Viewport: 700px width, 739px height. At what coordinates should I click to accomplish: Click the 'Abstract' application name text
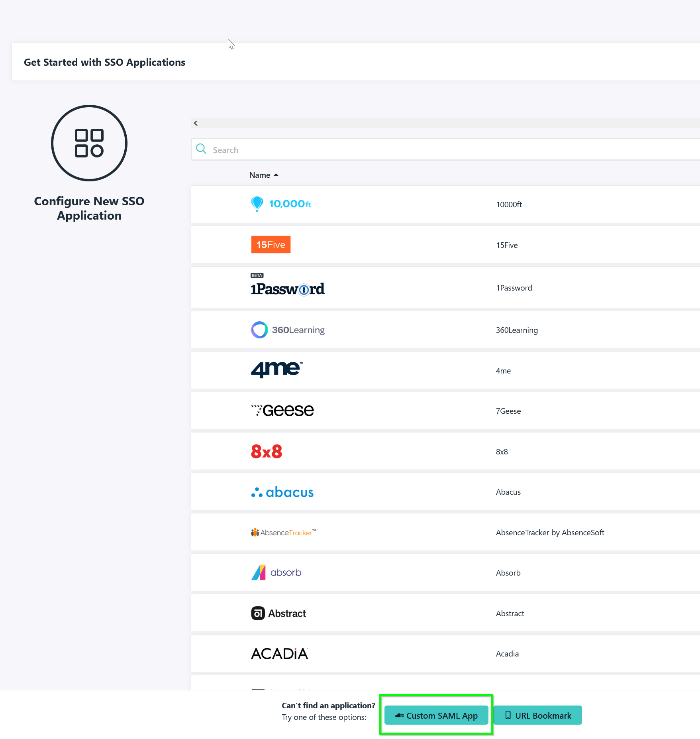click(x=510, y=613)
